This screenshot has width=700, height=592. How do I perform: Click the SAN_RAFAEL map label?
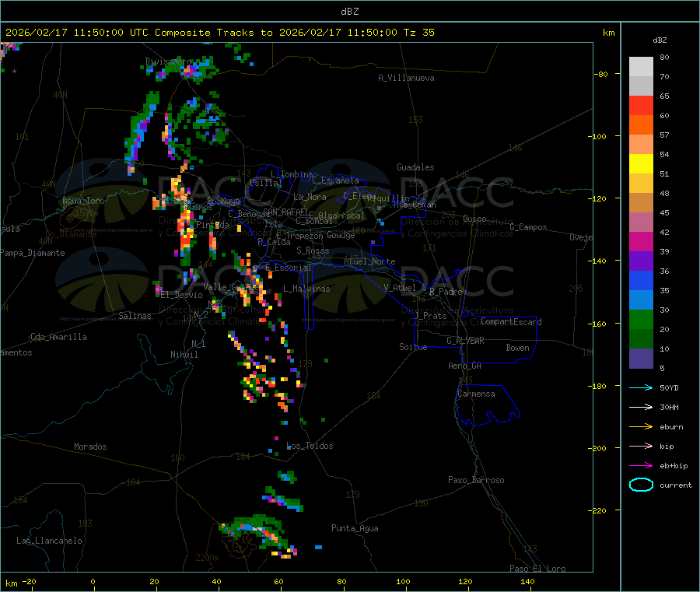285,212
